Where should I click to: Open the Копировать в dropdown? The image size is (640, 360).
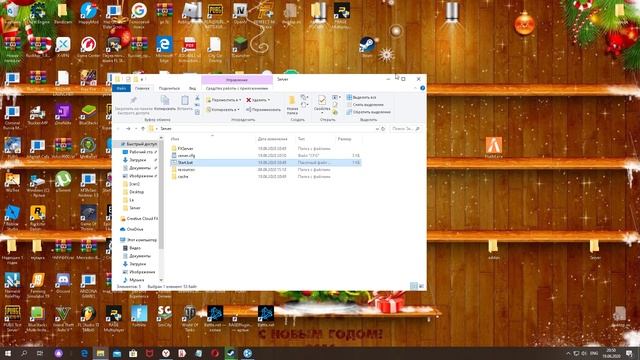222,109
